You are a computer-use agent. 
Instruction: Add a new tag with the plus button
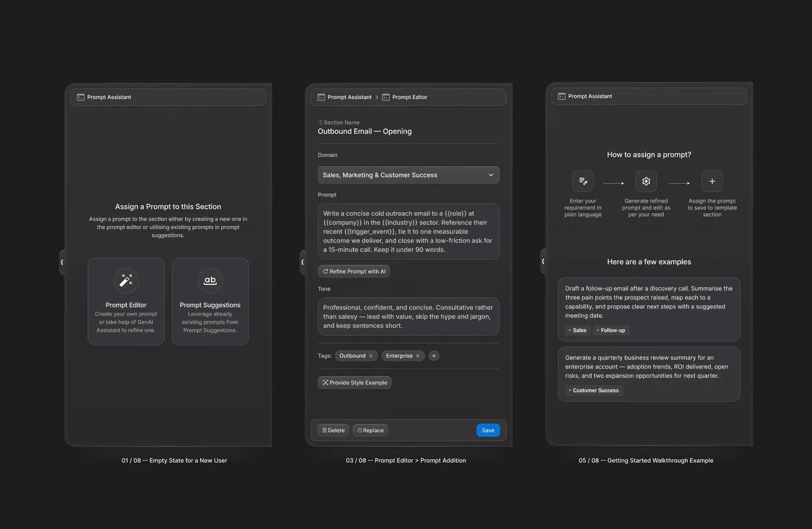(434, 356)
